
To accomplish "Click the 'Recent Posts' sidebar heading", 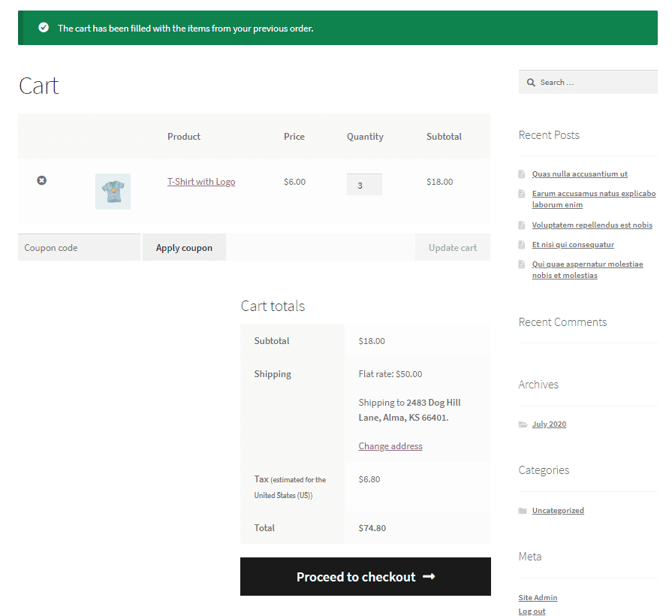I will pyautogui.click(x=549, y=135).
